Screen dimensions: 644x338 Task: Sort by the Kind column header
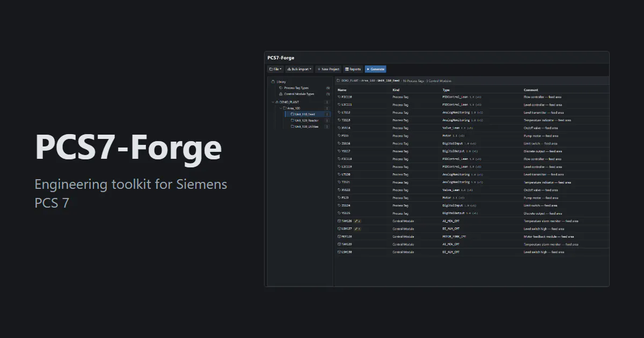[x=396, y=90]
